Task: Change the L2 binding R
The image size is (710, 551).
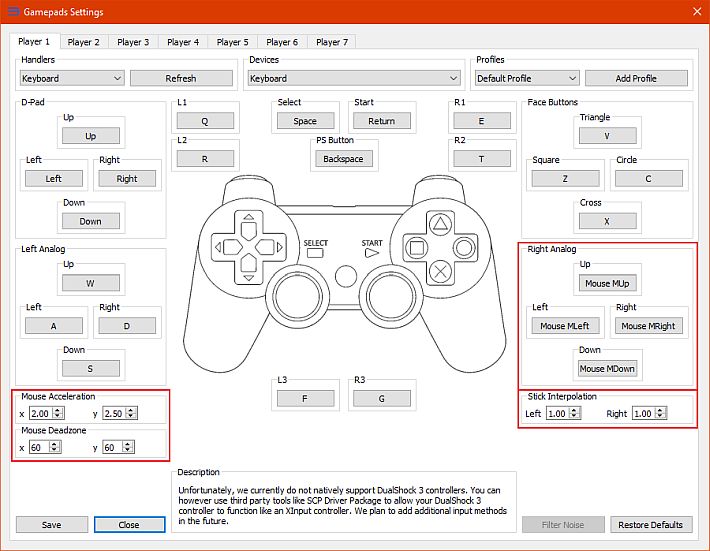Action: tap(205, 159)
